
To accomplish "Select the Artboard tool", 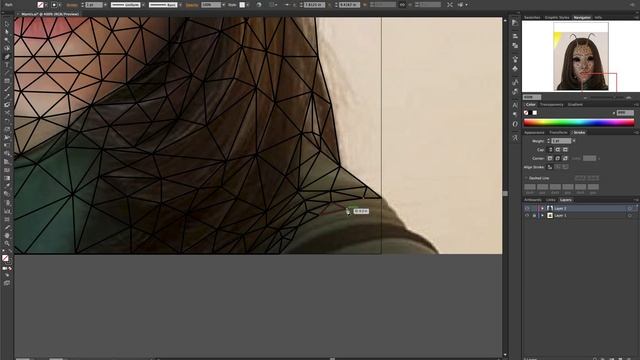I will tap(7, 219).
